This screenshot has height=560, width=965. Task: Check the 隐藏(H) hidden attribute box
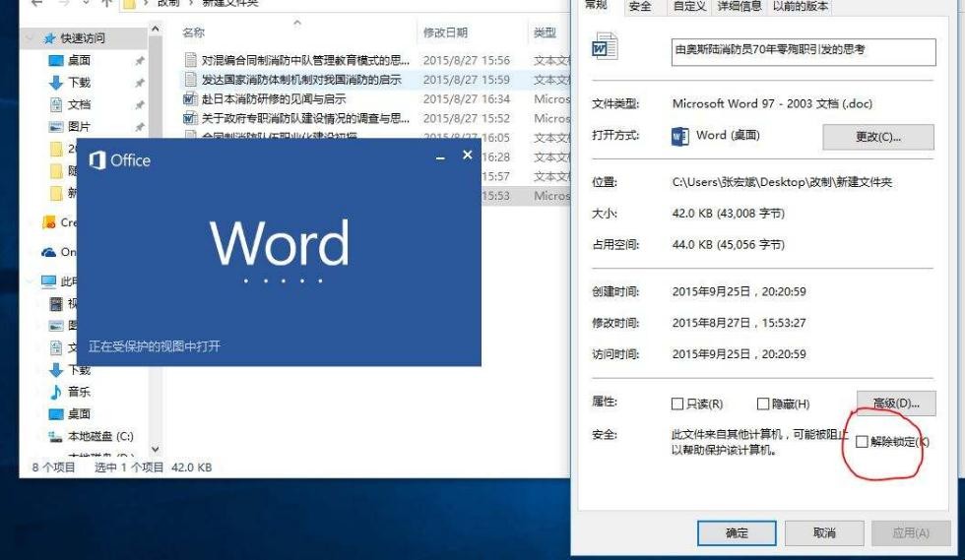763,404
